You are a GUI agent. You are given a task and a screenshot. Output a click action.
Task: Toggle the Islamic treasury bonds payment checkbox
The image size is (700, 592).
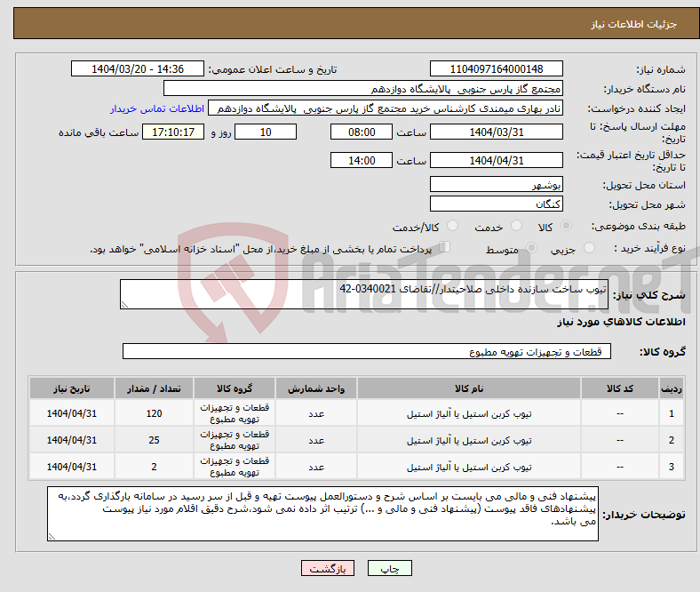[x=444, y=247]
